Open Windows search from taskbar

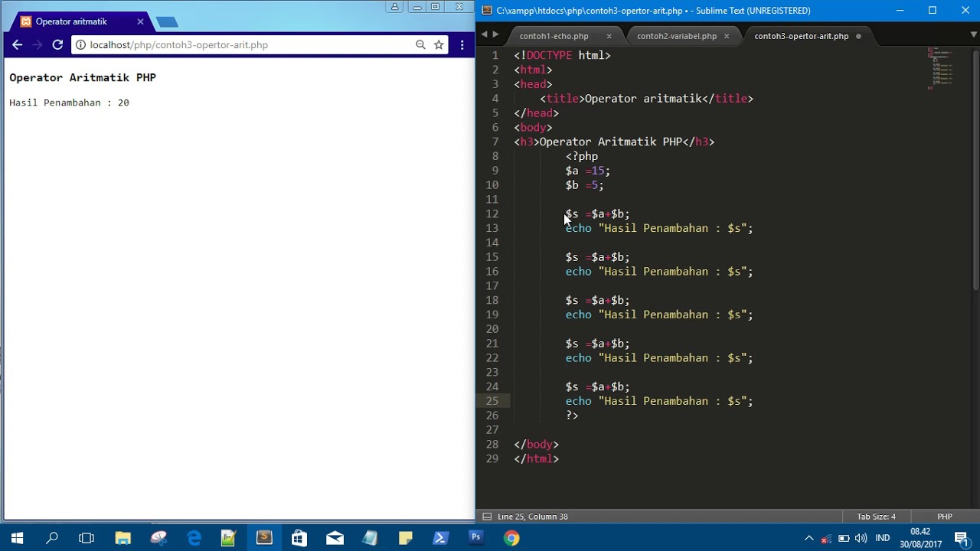(52, 538)
